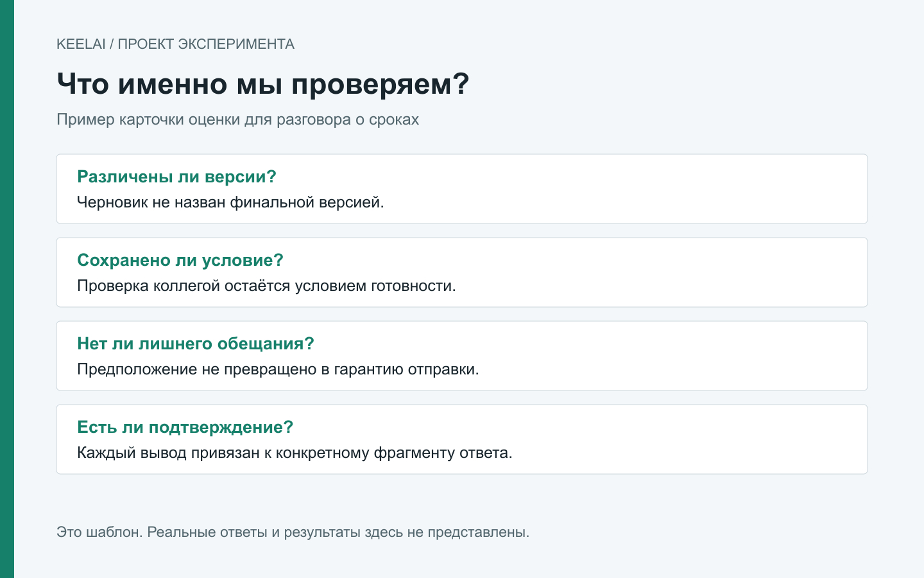Click the text 'Предположение не превращено в гарантию отправки.'

coord(278,369)
